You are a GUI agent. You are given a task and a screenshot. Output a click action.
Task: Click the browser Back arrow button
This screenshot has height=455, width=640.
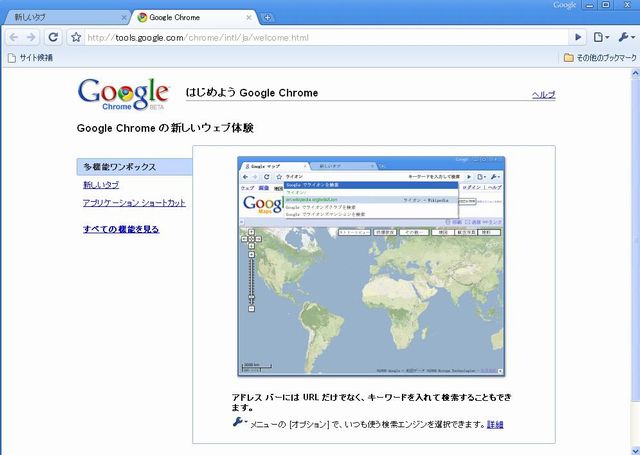tap(13, 38)
